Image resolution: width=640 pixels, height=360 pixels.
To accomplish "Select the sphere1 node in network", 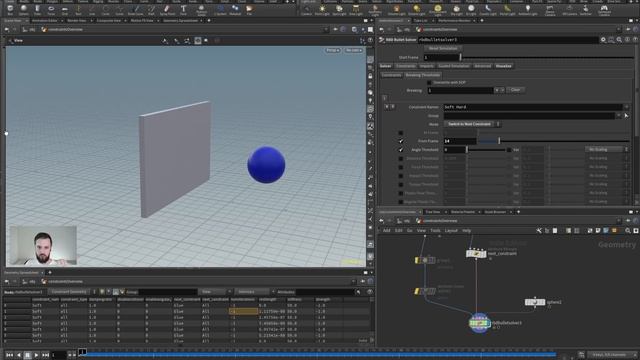I will point(535,302).
